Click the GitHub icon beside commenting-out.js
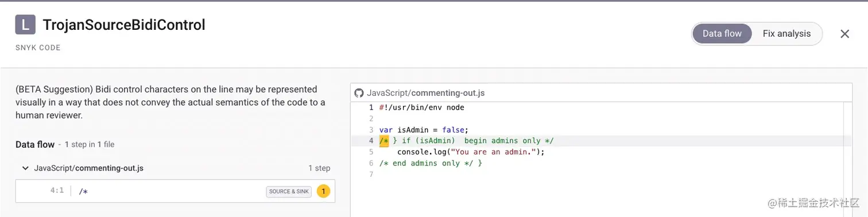The image size is (868, 217). coord(359,93)
